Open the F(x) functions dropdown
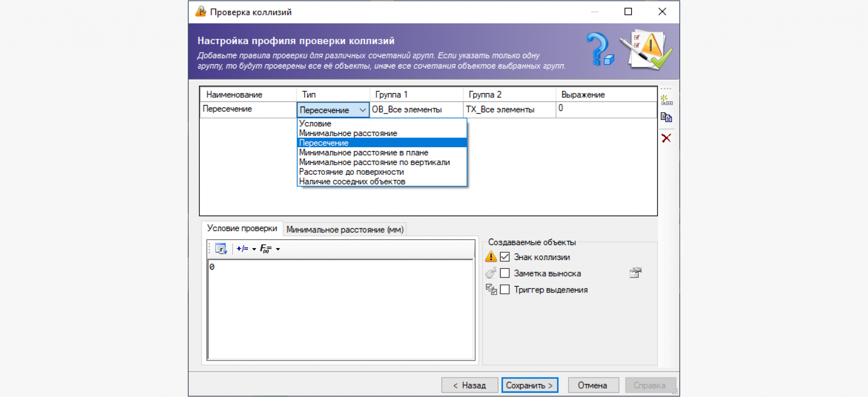Image resolution: width=868 pixels, height=397 pixels. click(270, 249)
